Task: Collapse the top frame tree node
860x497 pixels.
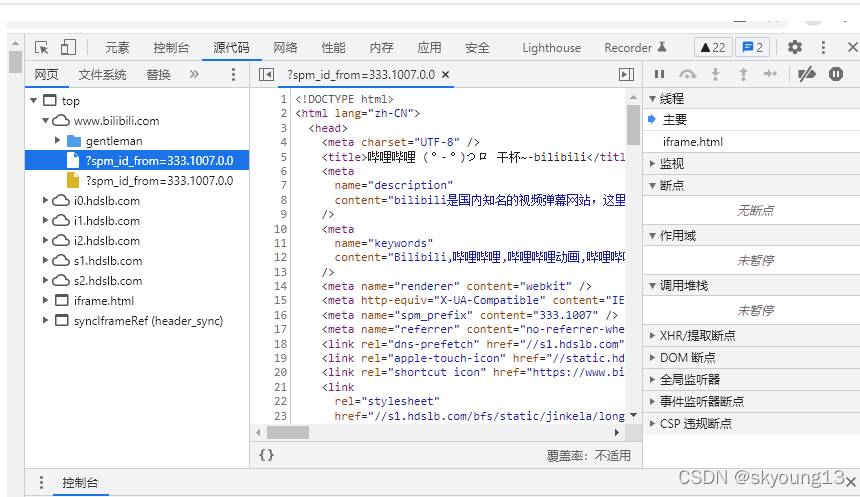Action: [33, 100]
